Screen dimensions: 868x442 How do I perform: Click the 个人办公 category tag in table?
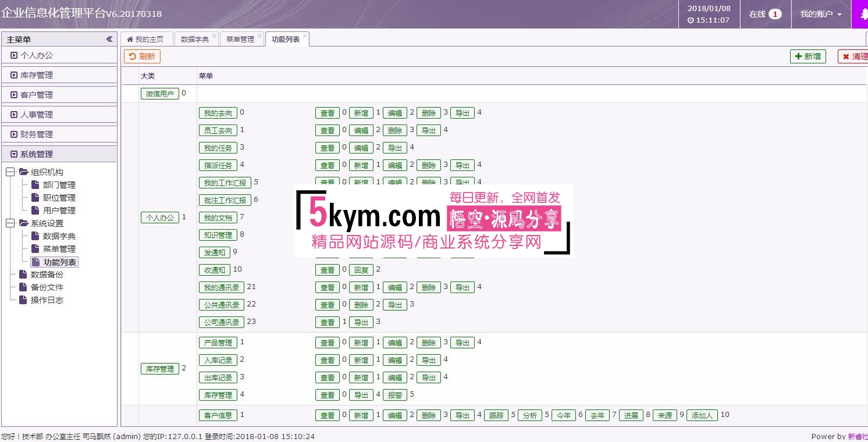[159, 218]
